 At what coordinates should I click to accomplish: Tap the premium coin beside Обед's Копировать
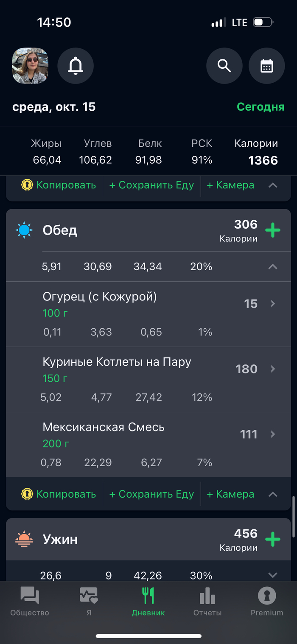point(27,494)
